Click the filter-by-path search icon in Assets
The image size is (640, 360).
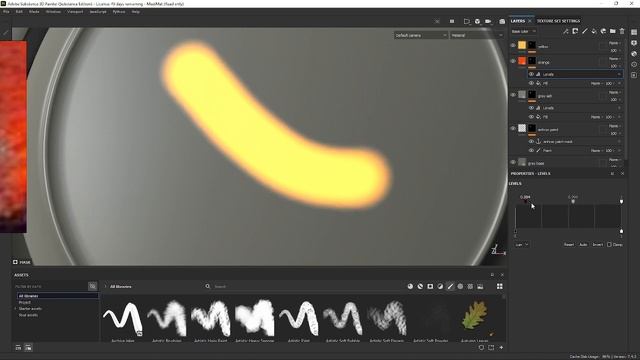click(x=93, y=287)
